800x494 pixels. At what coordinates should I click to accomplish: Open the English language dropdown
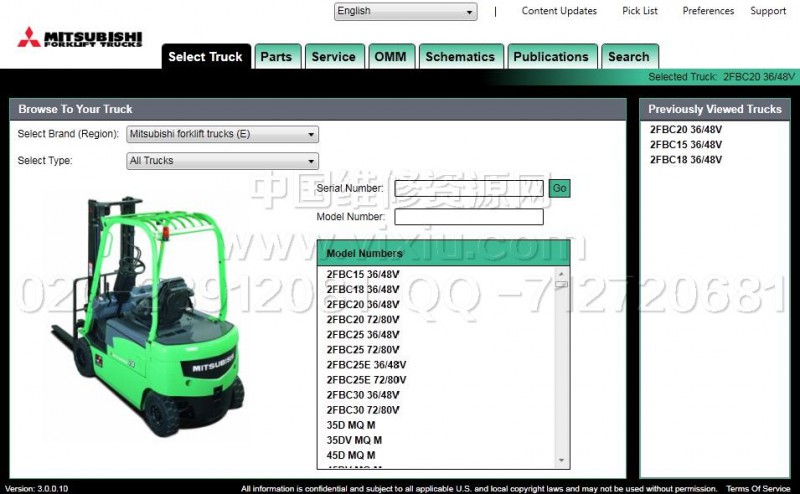click(406, 11)
